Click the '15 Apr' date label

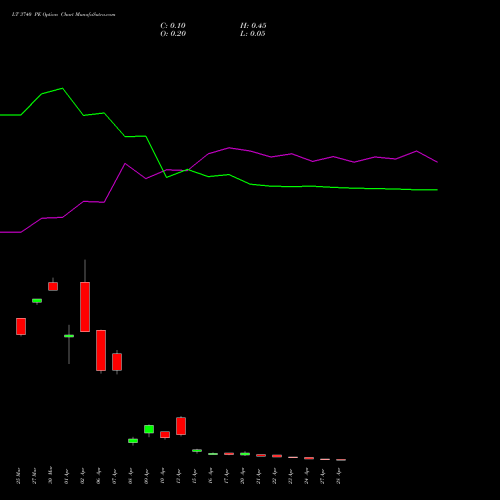(194, 476)
